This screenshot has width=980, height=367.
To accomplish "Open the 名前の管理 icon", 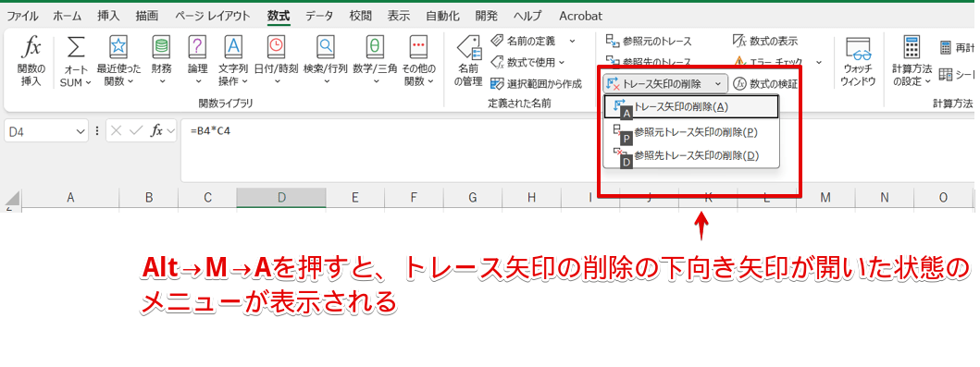I will pyautogui.click(x=468, y=48).
